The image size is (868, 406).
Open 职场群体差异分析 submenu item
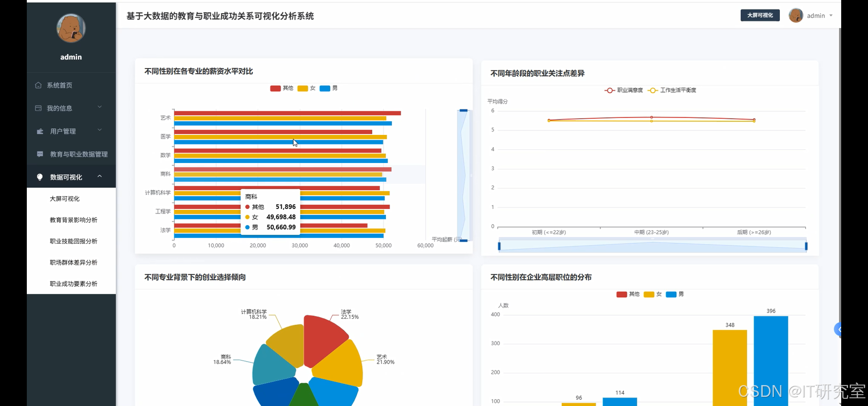tap(74, 262)
